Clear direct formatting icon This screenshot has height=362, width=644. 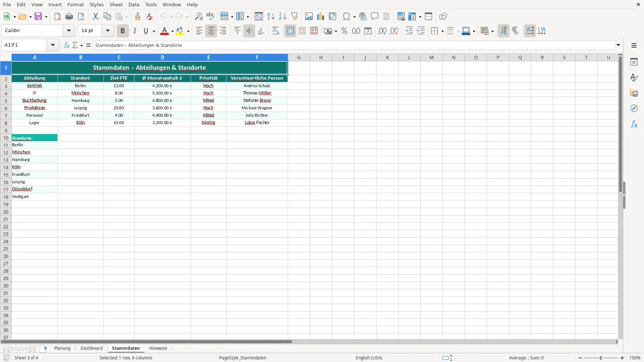coord(149,17)
